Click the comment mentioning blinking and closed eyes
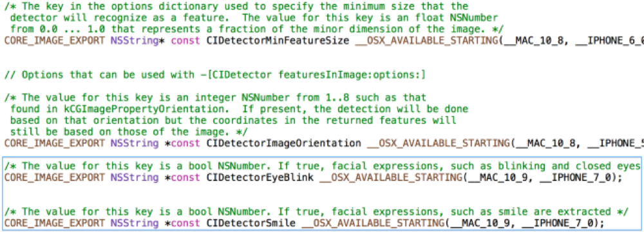Screen dimensions: 644x232 coord(323,166)
